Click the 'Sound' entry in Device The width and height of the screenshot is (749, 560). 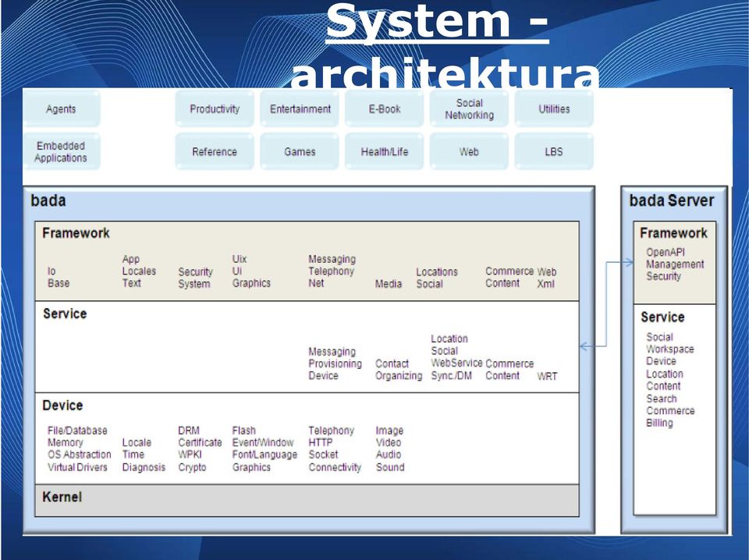pyautogui.click(x=390, y=467)
